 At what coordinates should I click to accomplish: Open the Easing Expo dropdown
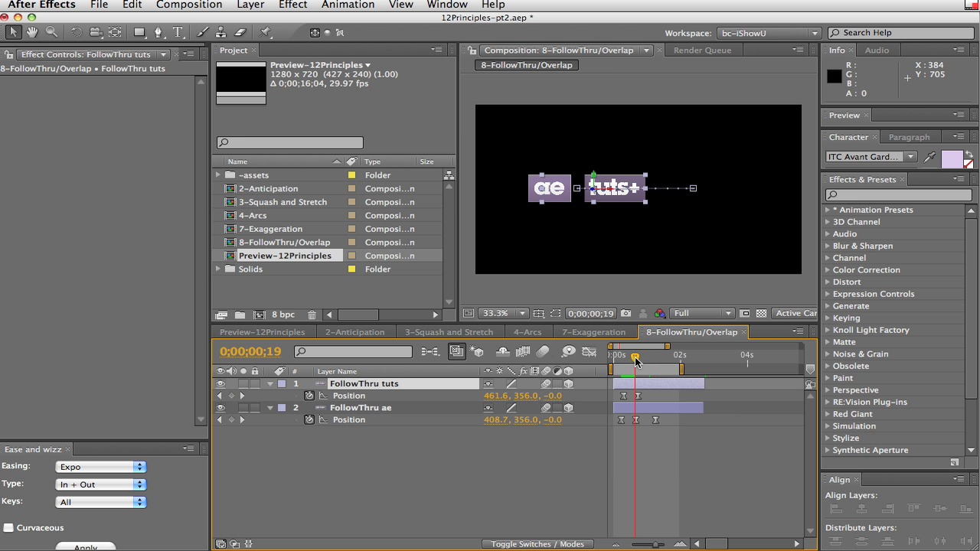pos(100,467)
